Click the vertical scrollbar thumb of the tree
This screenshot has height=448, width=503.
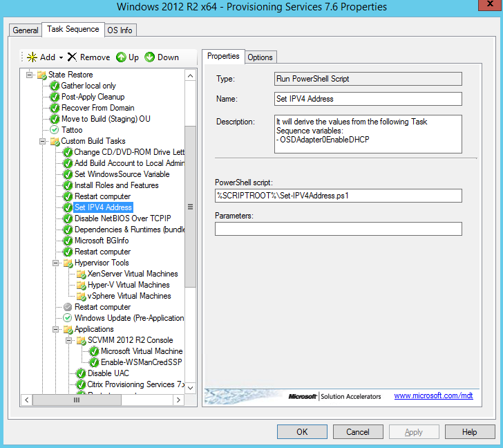click(x=190, y=207)
